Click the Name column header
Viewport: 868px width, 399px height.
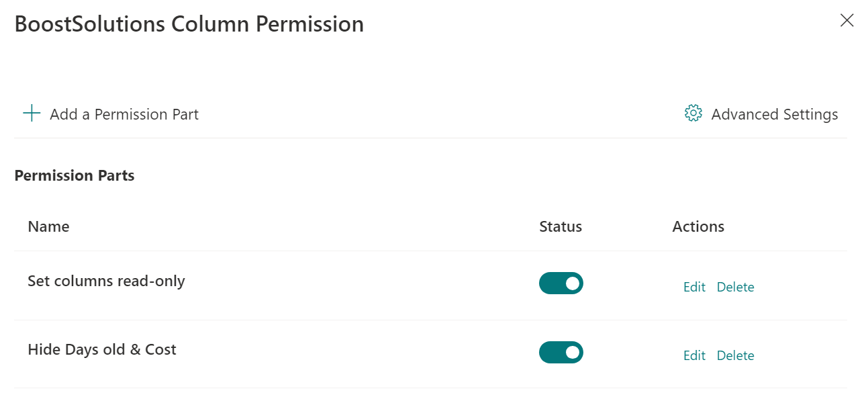tap(48, 226)
